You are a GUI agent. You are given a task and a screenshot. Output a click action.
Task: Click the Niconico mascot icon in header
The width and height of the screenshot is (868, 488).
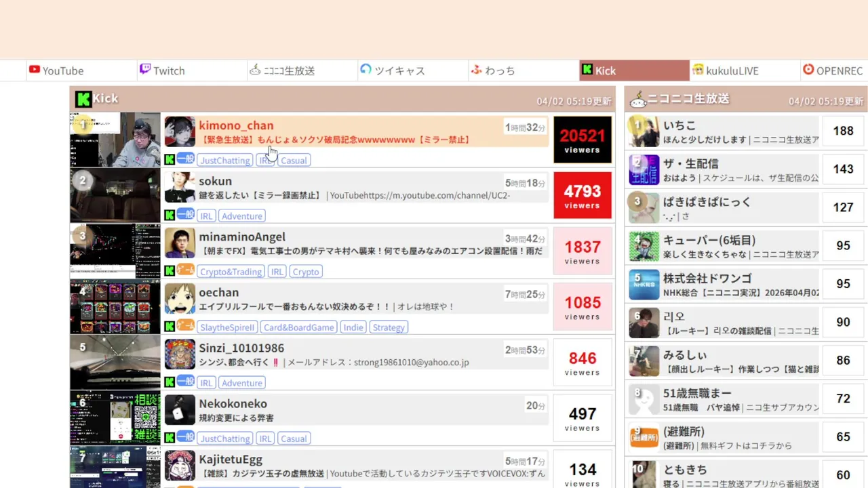point(638,100)
